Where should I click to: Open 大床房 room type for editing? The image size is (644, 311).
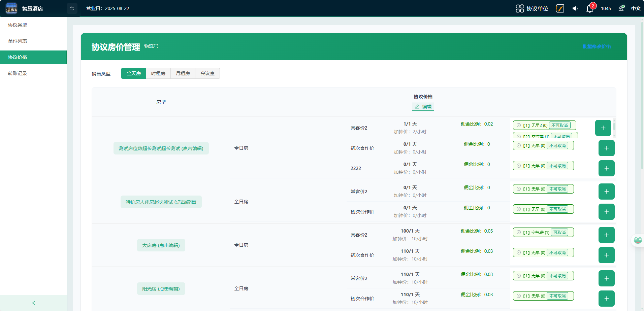(161, 245)
